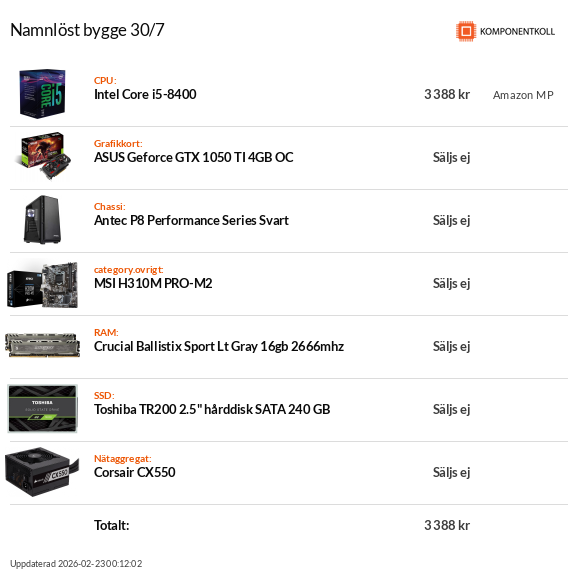
Task: Click the Komponentkoll chip logo icon
Action: [x=466, y=31]
